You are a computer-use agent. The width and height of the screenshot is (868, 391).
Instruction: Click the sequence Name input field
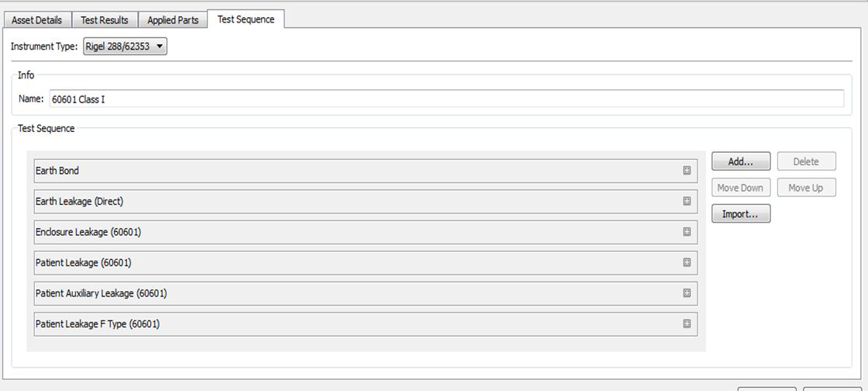click(x=446, y=99)
